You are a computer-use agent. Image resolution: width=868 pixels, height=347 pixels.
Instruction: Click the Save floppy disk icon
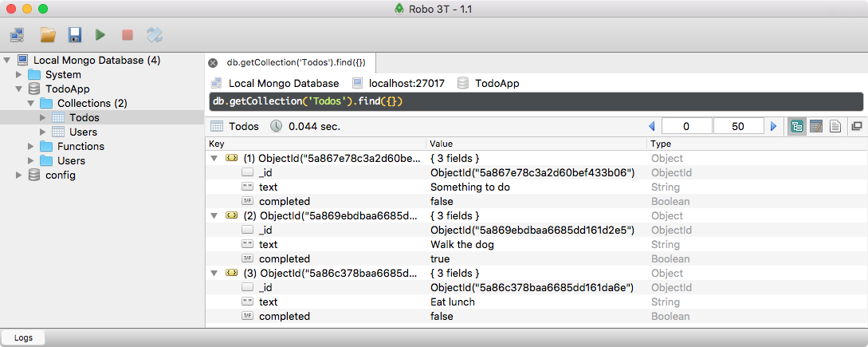point(74,34)
